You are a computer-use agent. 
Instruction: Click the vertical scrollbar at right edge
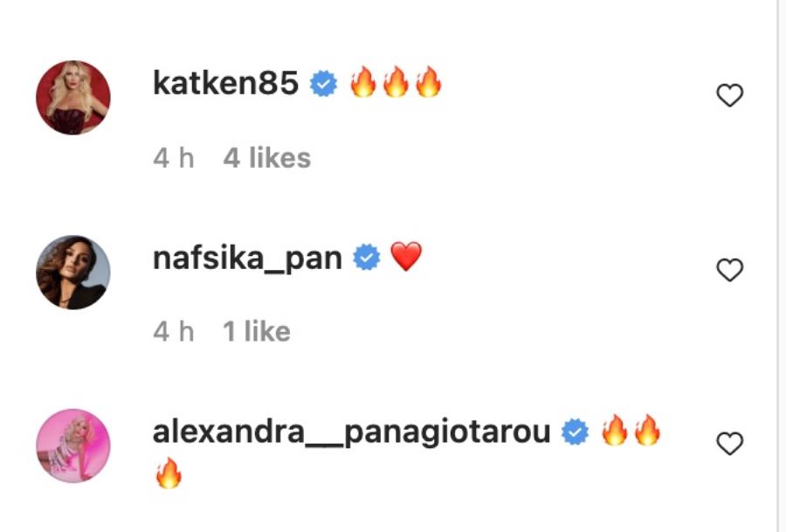(x=782, y=266)
